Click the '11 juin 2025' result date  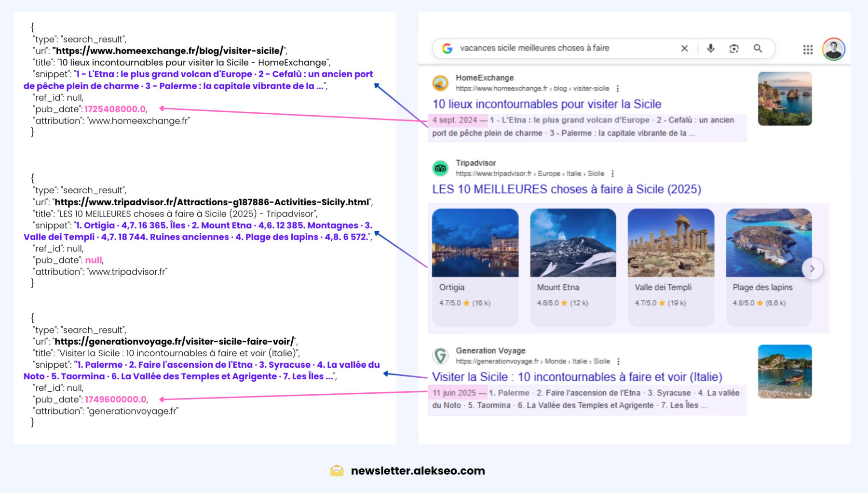[454, 393]
